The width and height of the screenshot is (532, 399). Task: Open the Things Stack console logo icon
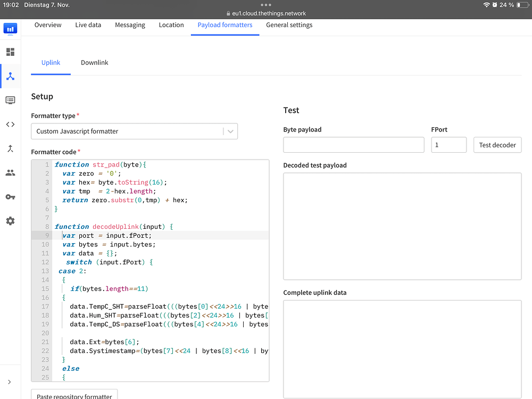(10, 29)
